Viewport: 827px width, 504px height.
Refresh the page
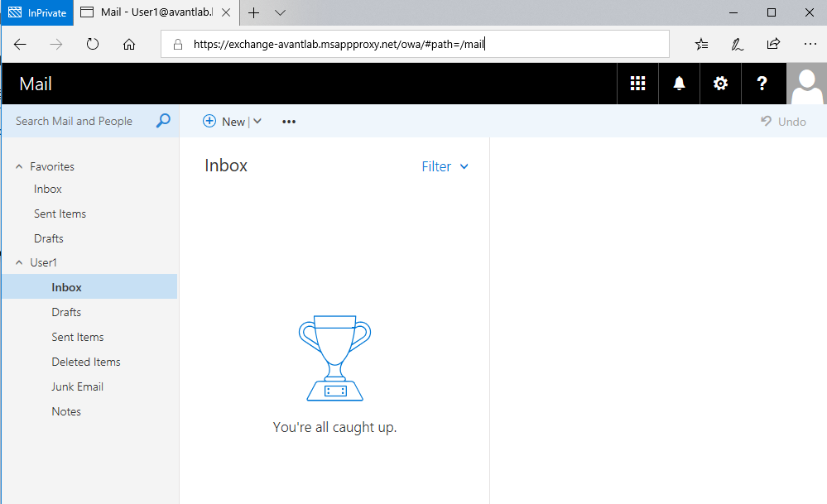[93, 45]
